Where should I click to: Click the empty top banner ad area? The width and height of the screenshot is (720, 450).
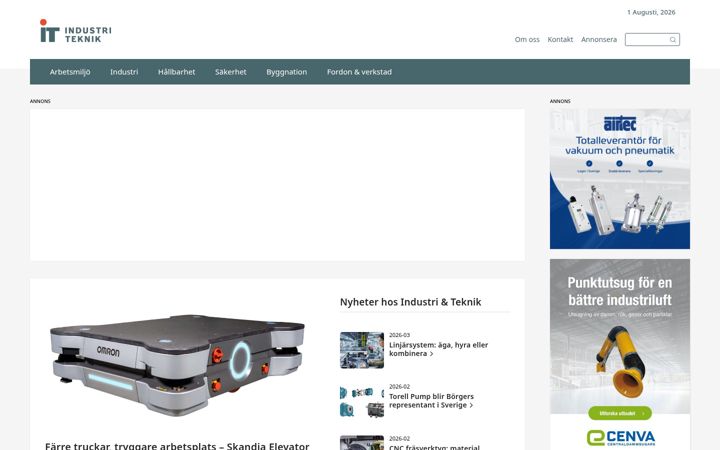[277, 185]
